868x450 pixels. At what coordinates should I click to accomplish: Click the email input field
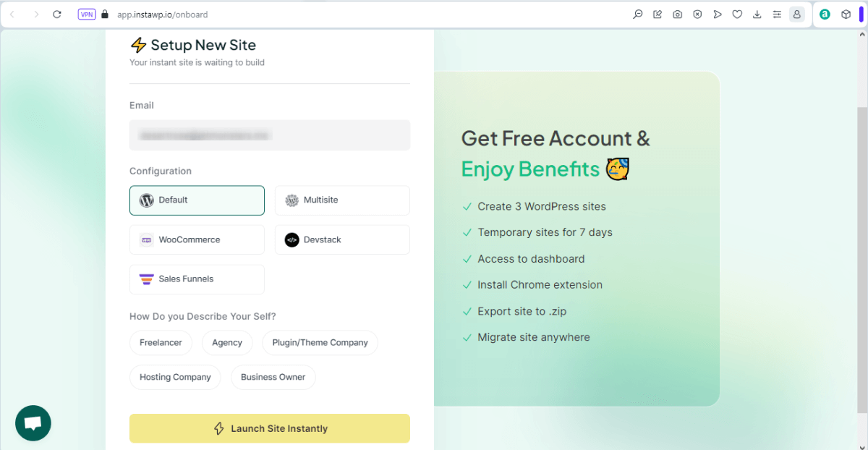[x=269, y=135]
